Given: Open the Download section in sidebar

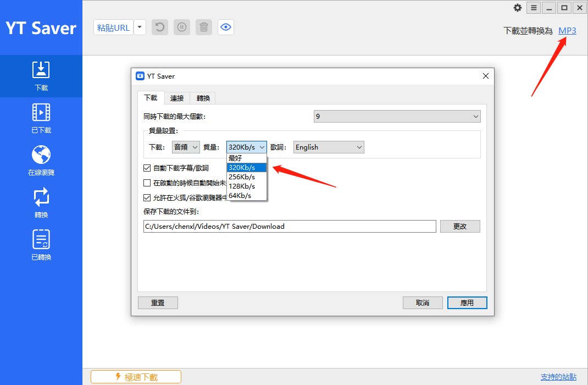Looking at the screenshot, I should pos(41,76).
